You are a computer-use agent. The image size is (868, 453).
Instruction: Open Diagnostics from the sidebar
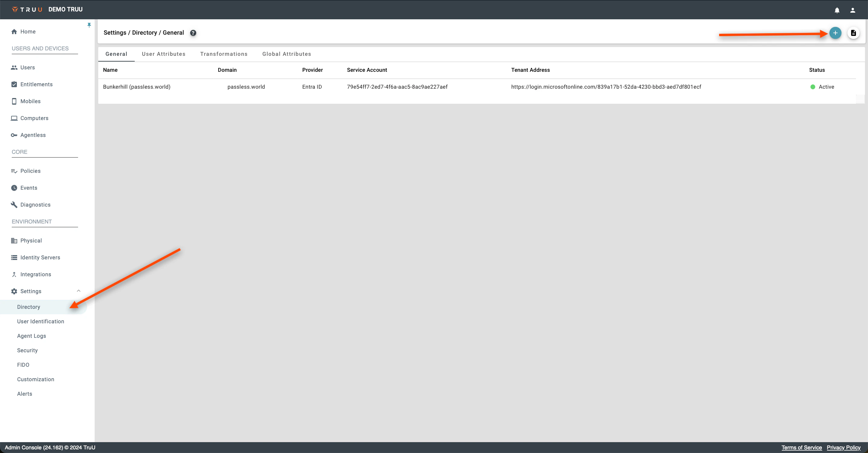[35, 205]
